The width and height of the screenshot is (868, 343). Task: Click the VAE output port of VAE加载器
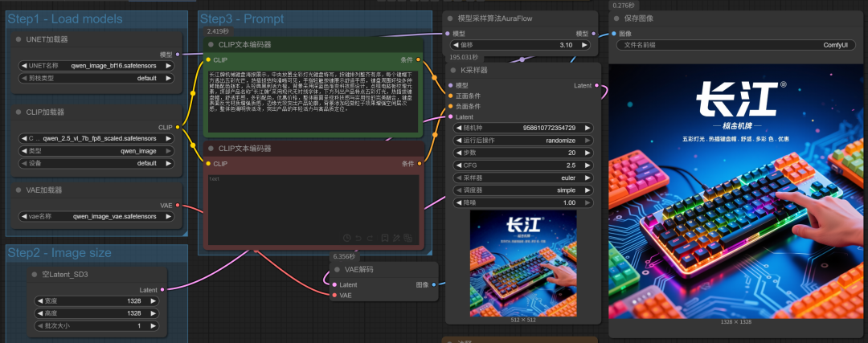[x=177, y=206]
